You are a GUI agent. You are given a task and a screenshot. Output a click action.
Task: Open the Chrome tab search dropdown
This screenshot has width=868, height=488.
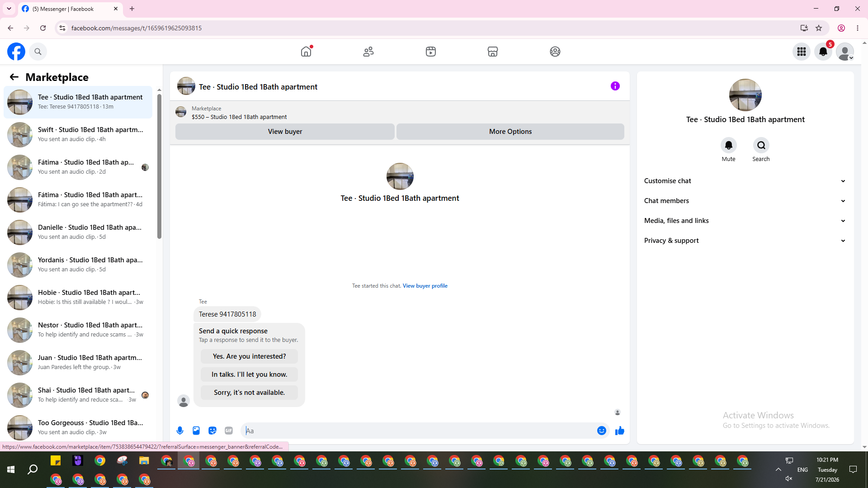(x=9, y=9)
